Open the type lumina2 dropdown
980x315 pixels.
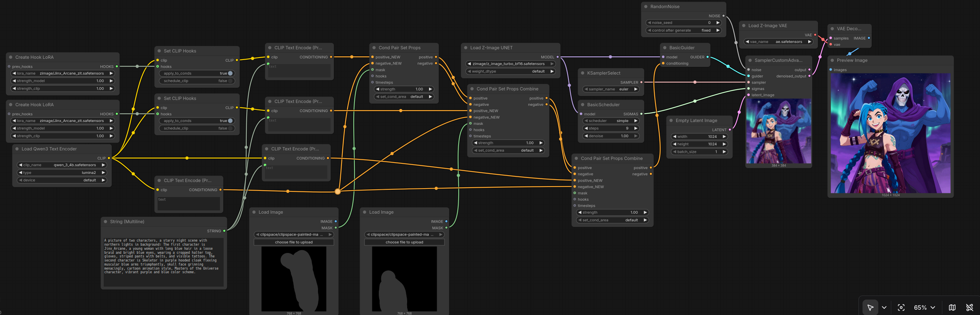62,173
